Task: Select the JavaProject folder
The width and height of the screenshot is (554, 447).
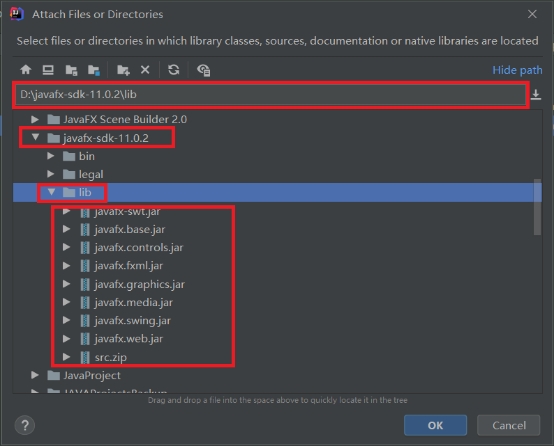Action: pyautogui.click(x=92, y=376)
